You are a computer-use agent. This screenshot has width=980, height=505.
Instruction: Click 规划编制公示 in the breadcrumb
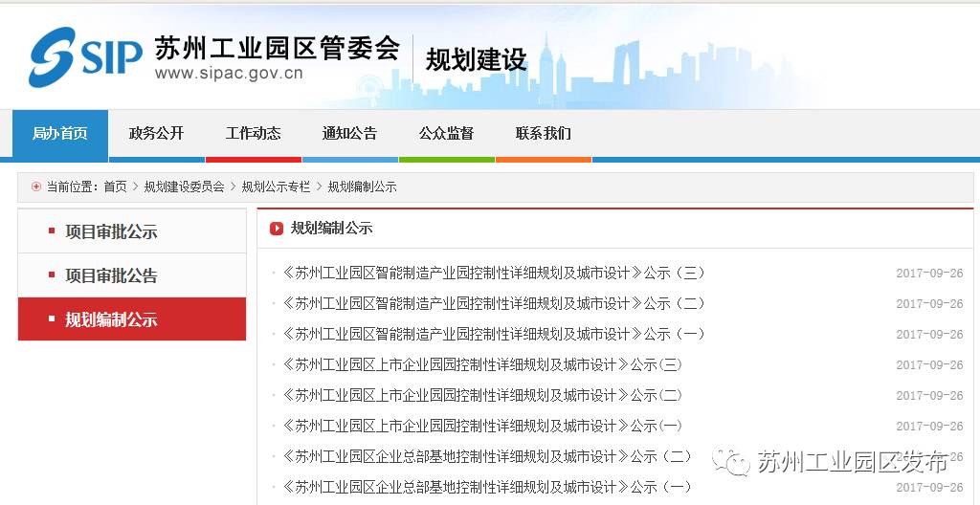pyautogui.click(x=362, y=187)
